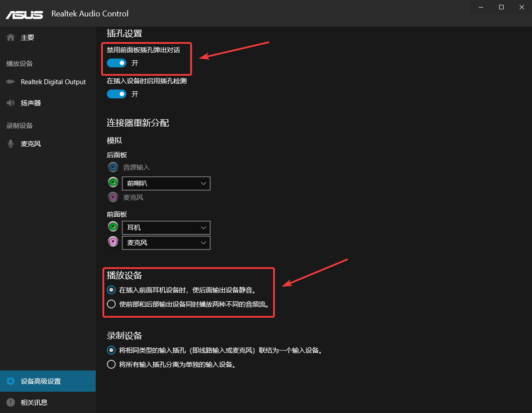This screenshot has height=413, width=532.
Task: Click the blue rear panel line-in jack icon
Action: (113, 168)
